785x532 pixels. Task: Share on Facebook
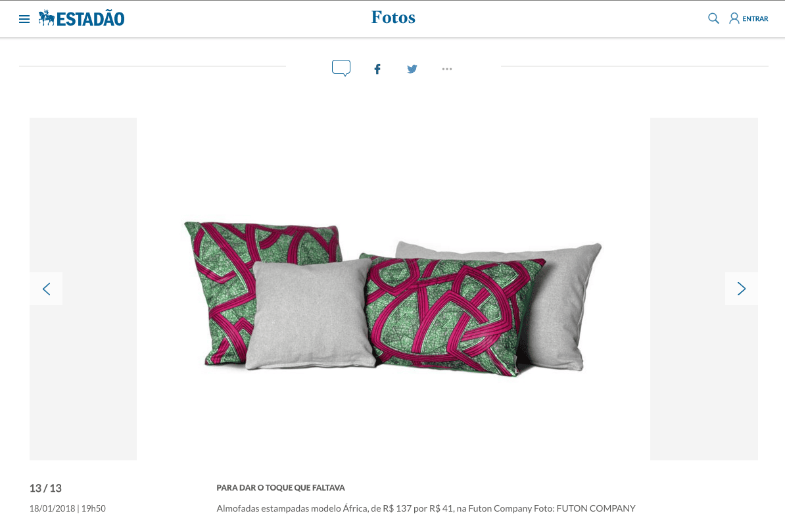click(377, 69)
